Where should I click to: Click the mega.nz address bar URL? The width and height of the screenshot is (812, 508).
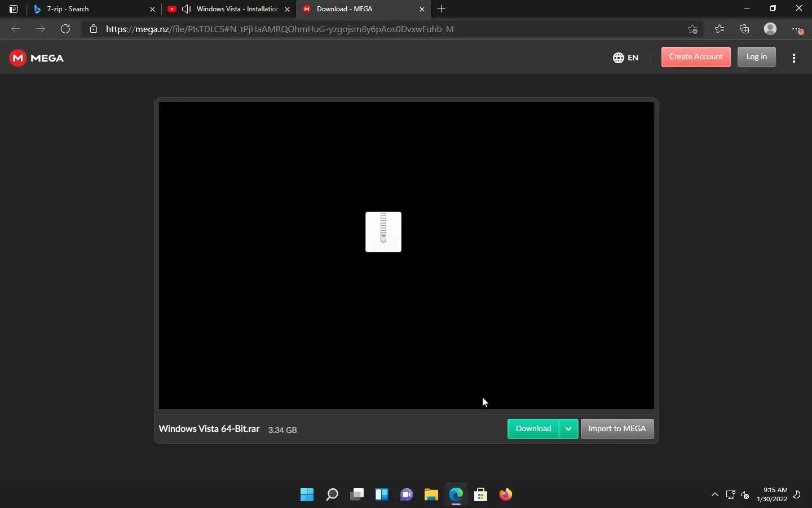tap(280, 29)
